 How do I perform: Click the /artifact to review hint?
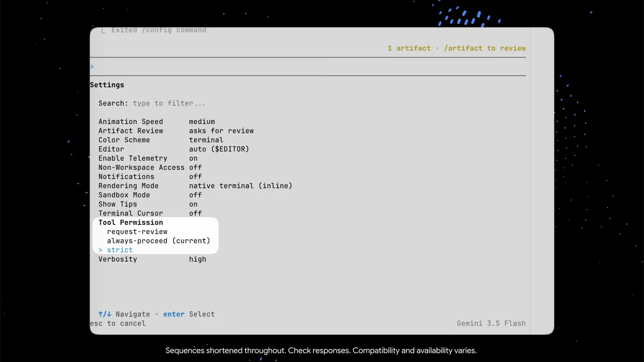(485, 48)
